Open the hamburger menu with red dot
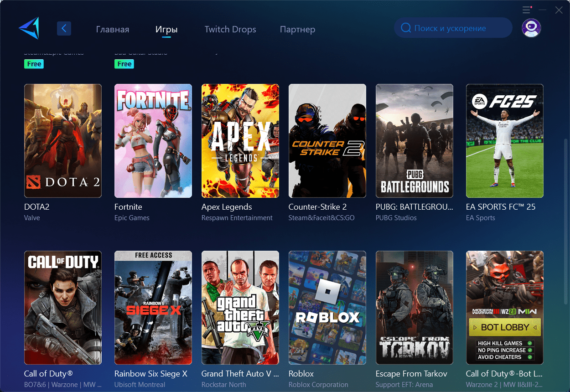This screenshot has width=570, height=392. click(527, 10)
